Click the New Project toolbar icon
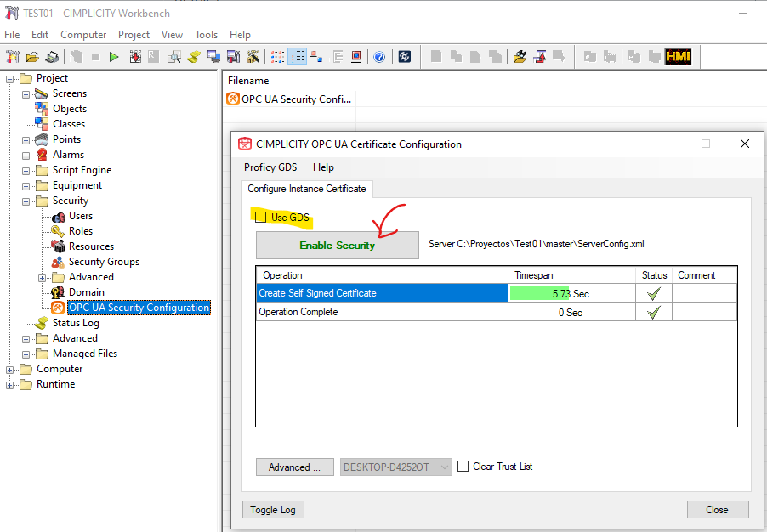The image size is (767, 532). pos(12,57)
